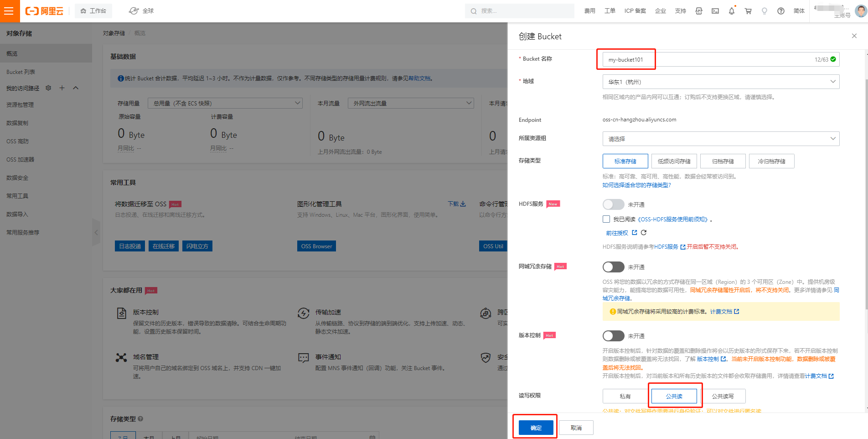Select 归档存储 storage type
868x439 pixels.
723,161
